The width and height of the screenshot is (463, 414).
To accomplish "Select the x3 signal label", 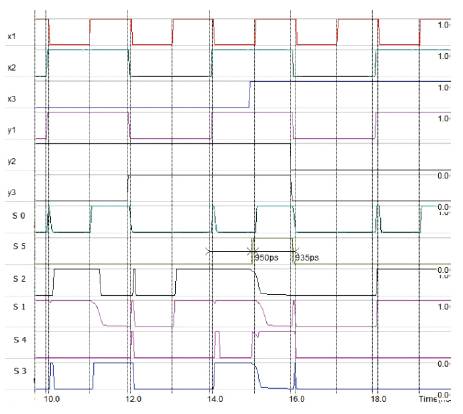I will pyautogui.click(x=11, y=99).
